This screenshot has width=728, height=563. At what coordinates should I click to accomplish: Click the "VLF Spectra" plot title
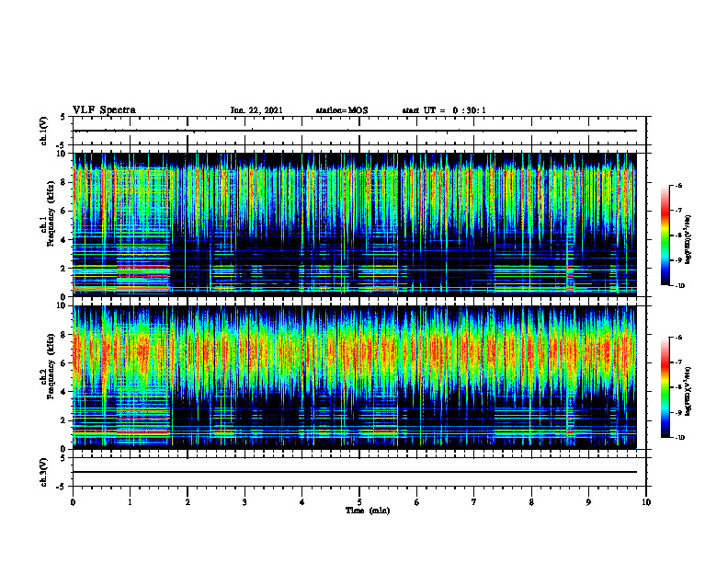click(x=105, y=110)
